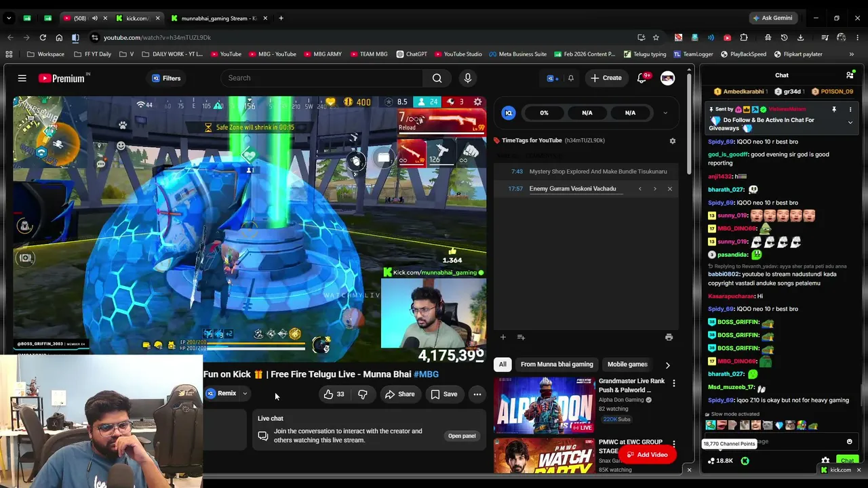
Task: Open the Chrome apps grid in bookmarks bar
Action: point(9,54)
